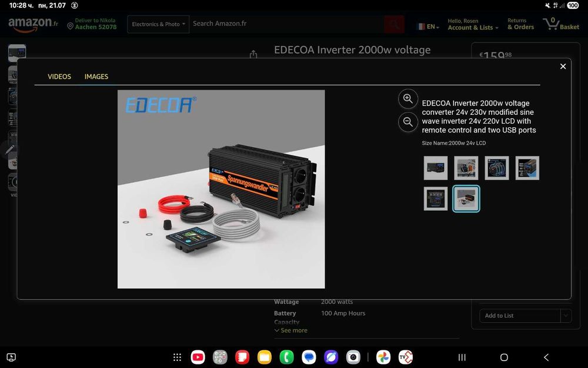Open the yellow My Files app
Screen dimensions: 588x368
[265, 357]
